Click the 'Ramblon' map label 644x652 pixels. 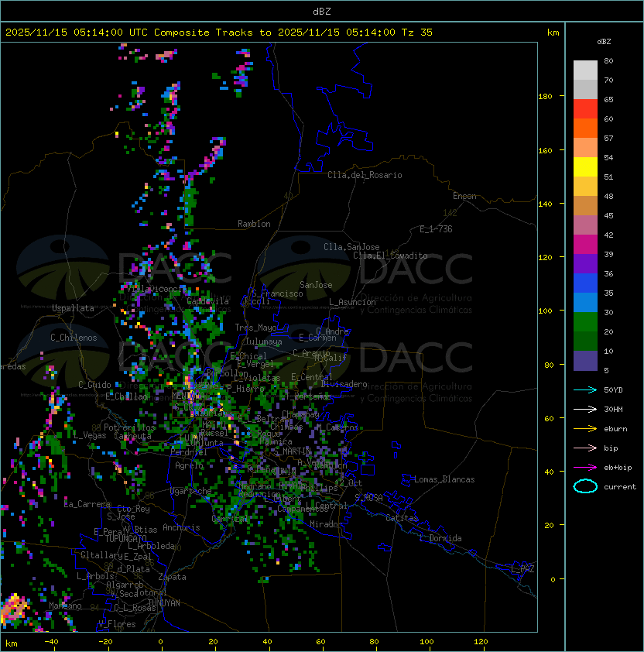[x=254, y=224]
